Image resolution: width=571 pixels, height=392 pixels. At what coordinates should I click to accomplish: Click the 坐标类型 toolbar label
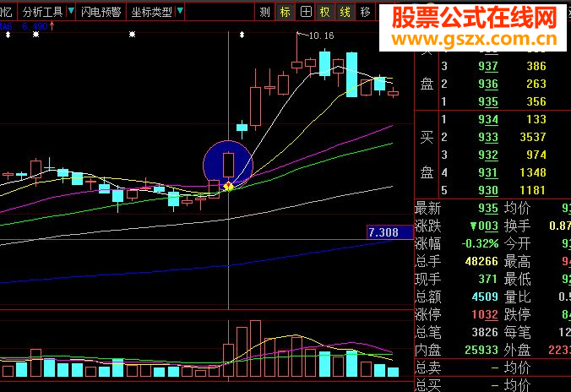coord(151,12)
